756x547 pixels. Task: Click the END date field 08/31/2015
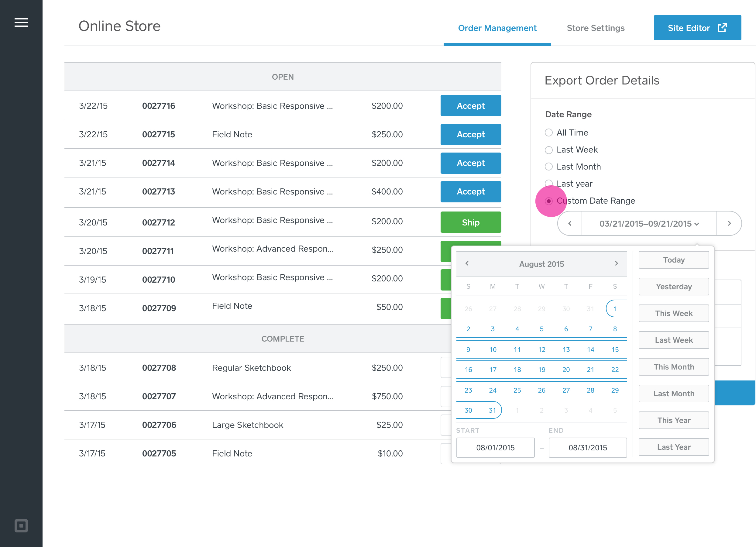[x=587, y=447]
